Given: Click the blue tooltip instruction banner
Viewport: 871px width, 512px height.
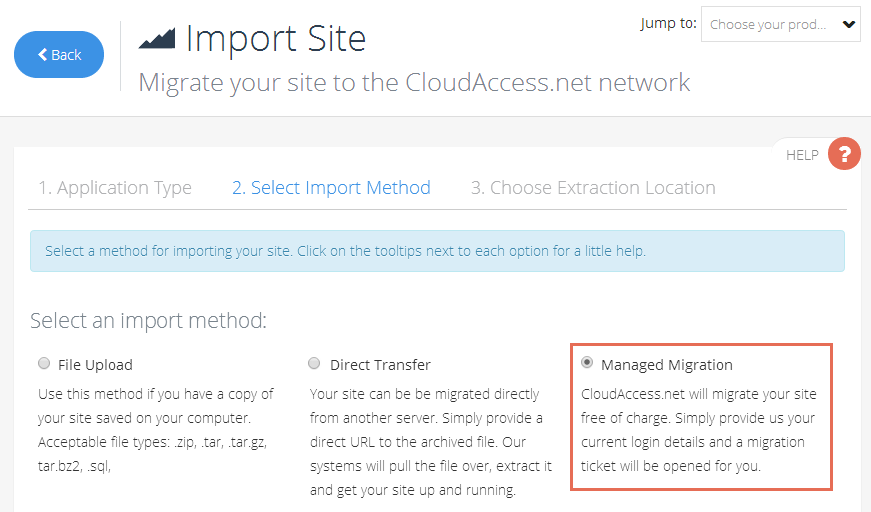Looking at the screenshot, I should [x=437, y=251].
